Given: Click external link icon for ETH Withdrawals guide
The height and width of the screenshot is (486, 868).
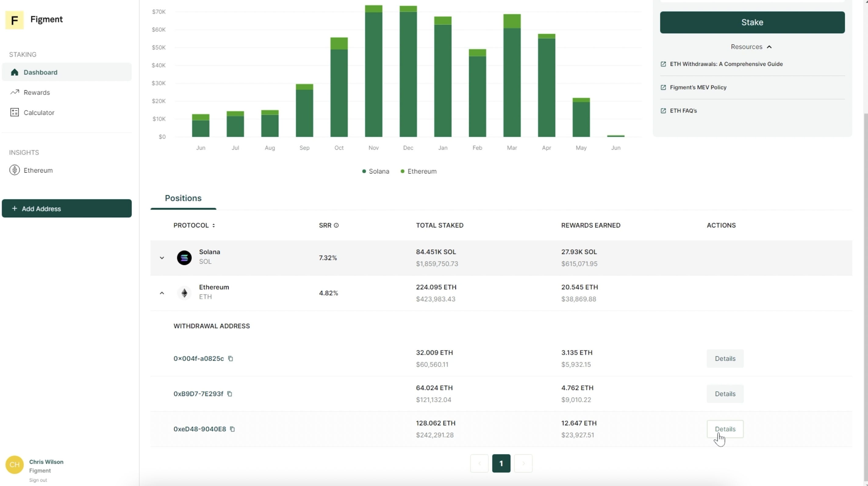Looking at the screenshot, I should tap(663, 64).
